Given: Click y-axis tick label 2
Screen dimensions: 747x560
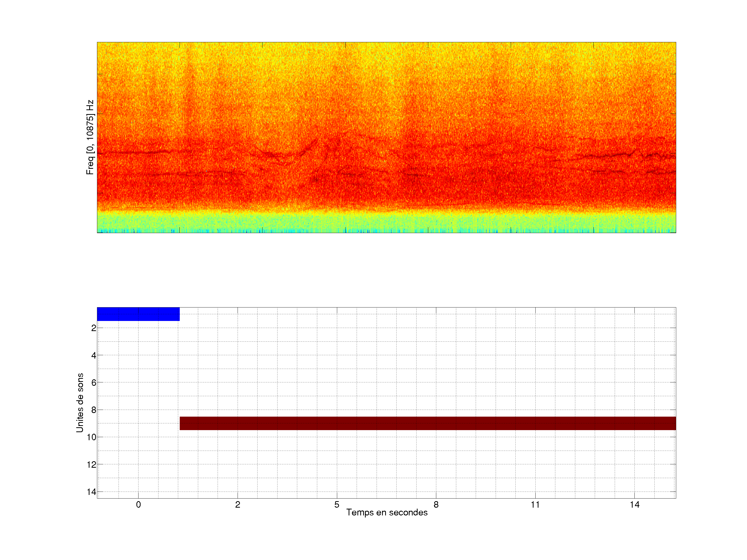Looking at the screenshot, I should (94, 328).
